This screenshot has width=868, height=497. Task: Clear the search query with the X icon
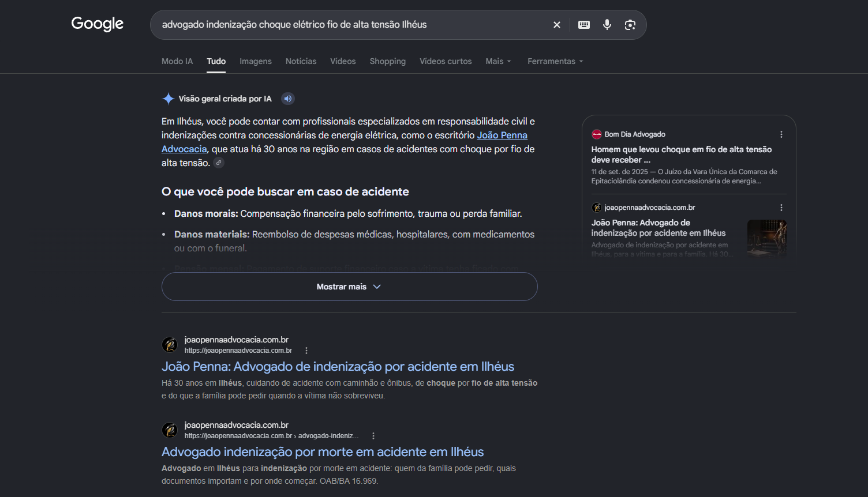(x=557, y=25)
